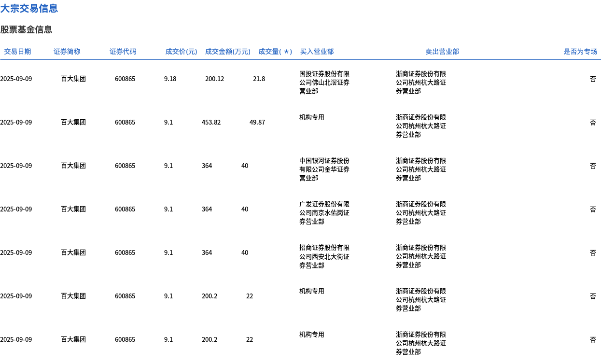The width and height of the screenshot is (601, 364).
Task: Click the 交易日期 column header
Action: [17, 52]
